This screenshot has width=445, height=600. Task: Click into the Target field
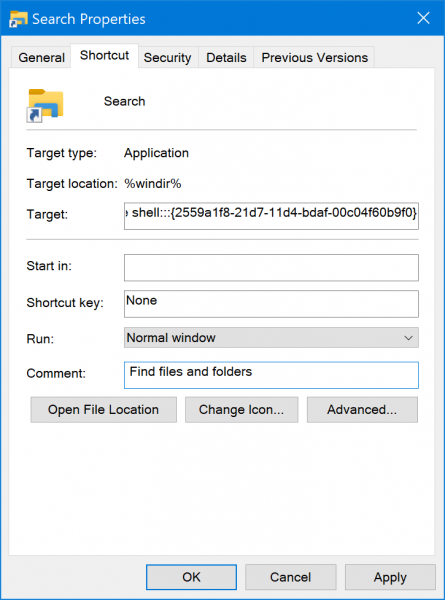(x=271, y=216)
